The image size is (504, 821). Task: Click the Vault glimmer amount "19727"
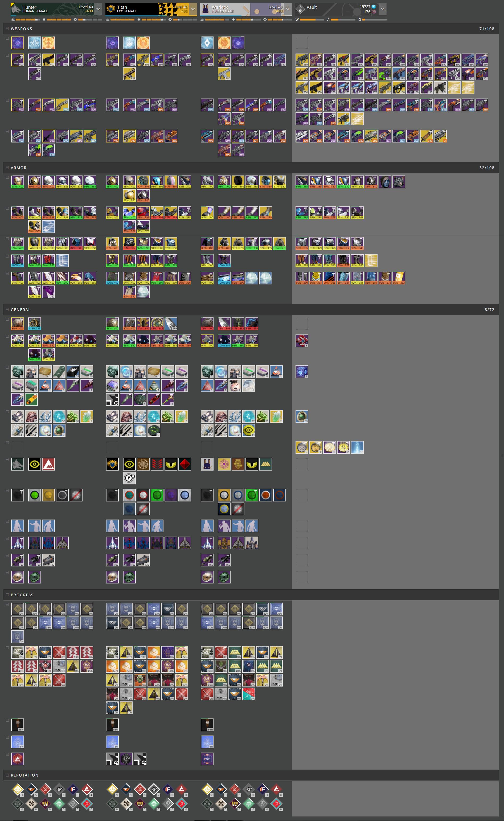point(365,7)
